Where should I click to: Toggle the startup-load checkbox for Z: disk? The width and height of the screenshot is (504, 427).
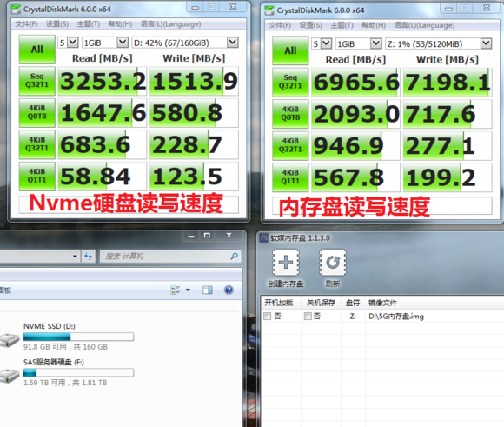pos(267,317)
